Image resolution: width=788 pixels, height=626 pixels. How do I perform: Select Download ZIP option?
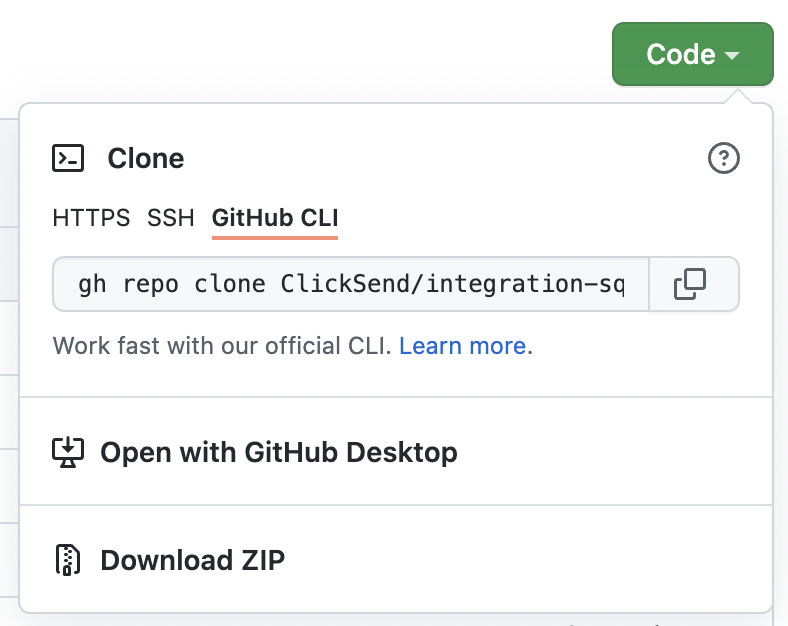click(x=396, y=560)
